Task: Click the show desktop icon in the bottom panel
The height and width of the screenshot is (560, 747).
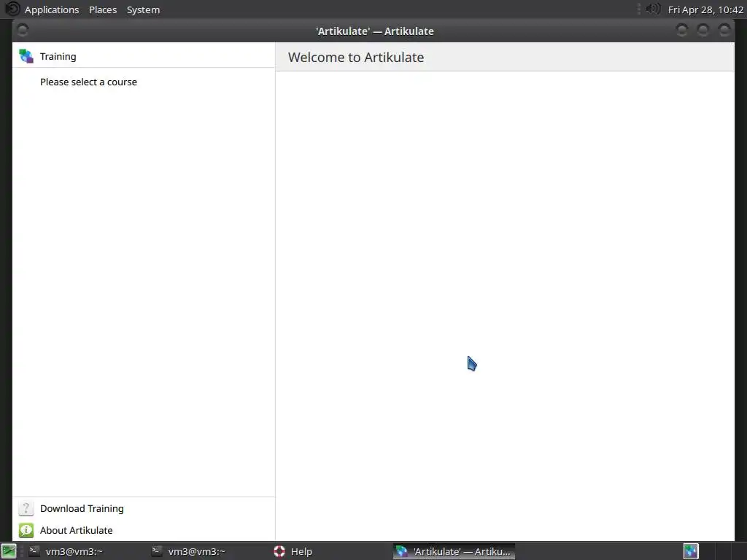Action: click(x=9, y=551)
